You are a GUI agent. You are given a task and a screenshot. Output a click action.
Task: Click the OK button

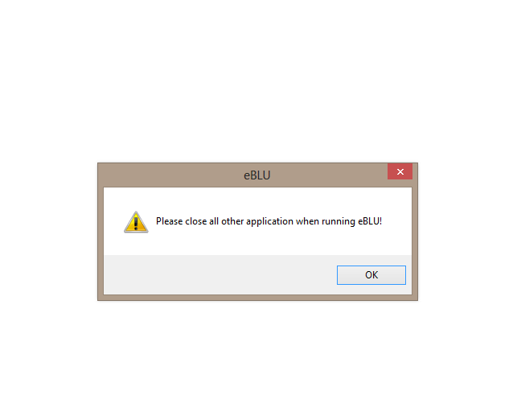(371, 275)
